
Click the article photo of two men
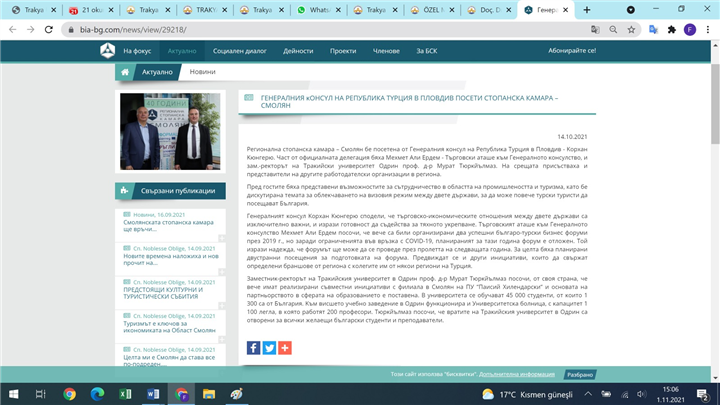coord(170,131)
